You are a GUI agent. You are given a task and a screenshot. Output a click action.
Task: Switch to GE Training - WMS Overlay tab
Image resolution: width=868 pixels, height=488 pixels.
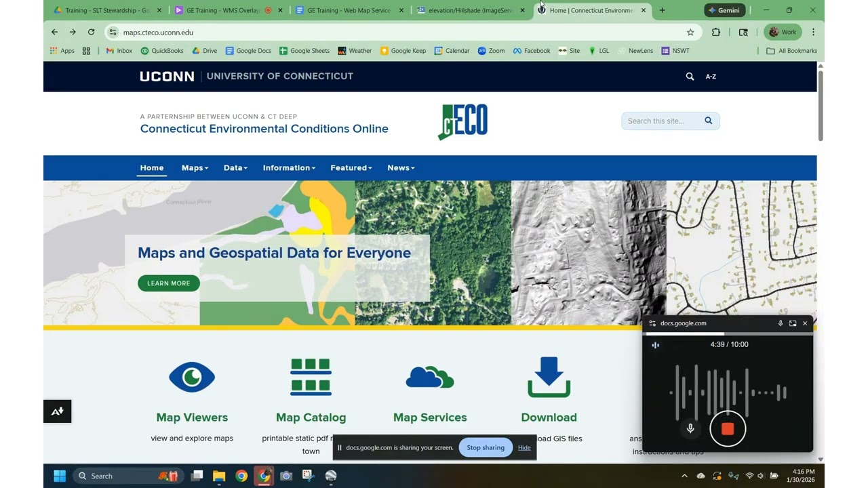tap(229, 10)
